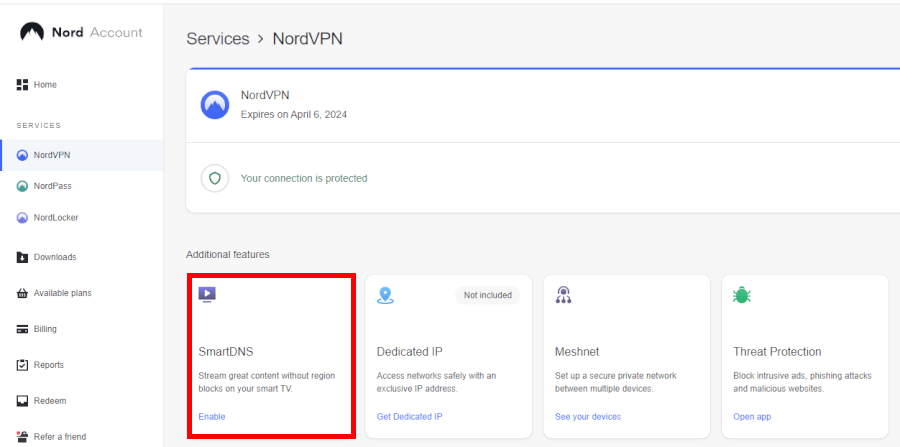The height and width of the screenshot is (447, 900).
Task: Click the connection protected shield icon
Action: click(x=215, y=178)
